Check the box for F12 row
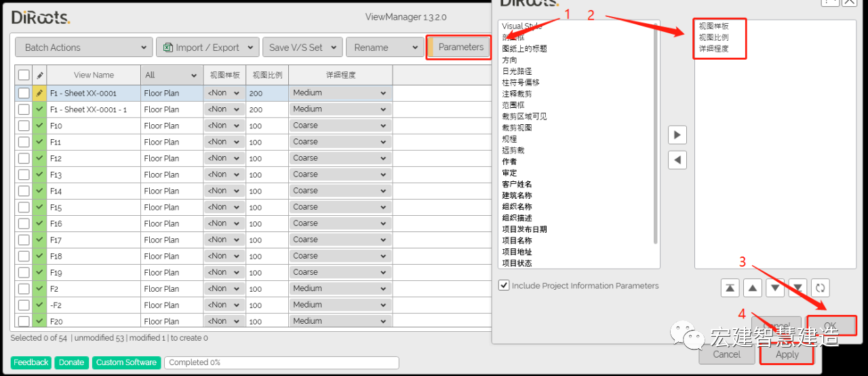 point(24,158)
